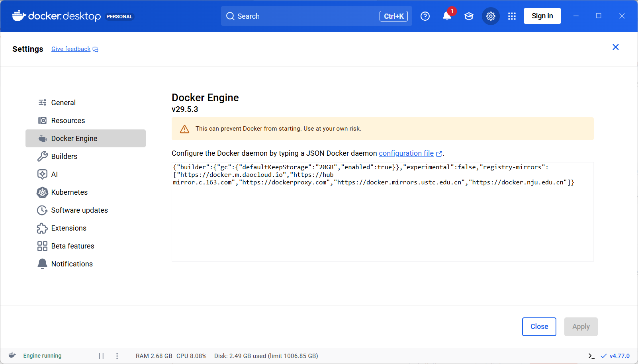The height and width of the screenshot is (364, 638).
Task: Click the version checkmark icon
Action: click(x=604, y=356)
